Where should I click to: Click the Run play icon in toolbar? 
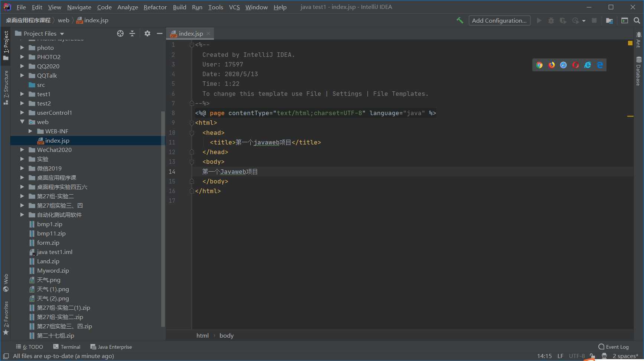[x=539, y=20]
